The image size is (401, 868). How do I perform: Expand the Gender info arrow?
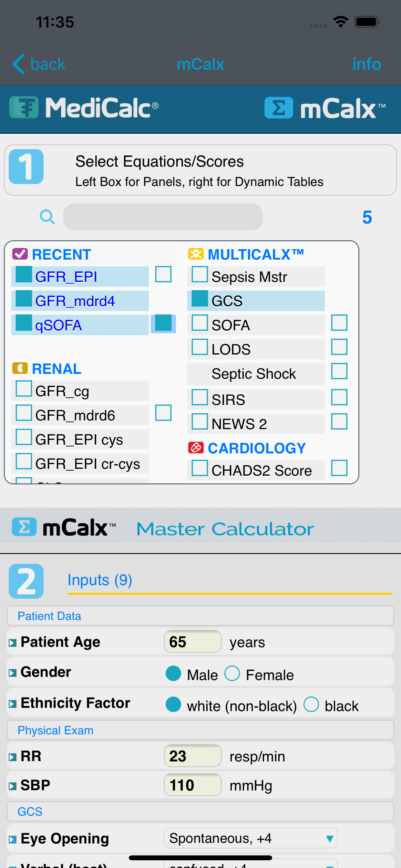pyautogui.click(x=13, y=673)
